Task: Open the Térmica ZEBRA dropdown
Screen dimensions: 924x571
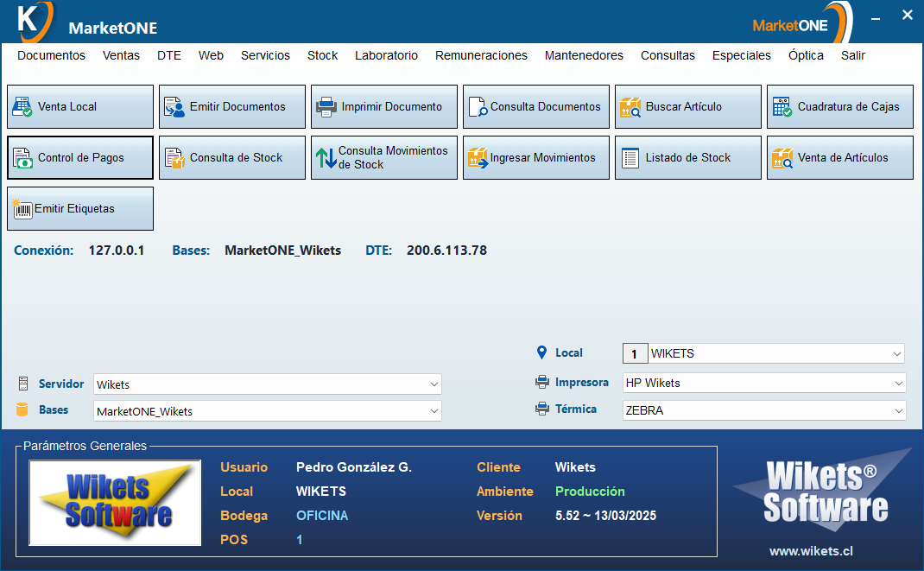Action: click(897, 410)
